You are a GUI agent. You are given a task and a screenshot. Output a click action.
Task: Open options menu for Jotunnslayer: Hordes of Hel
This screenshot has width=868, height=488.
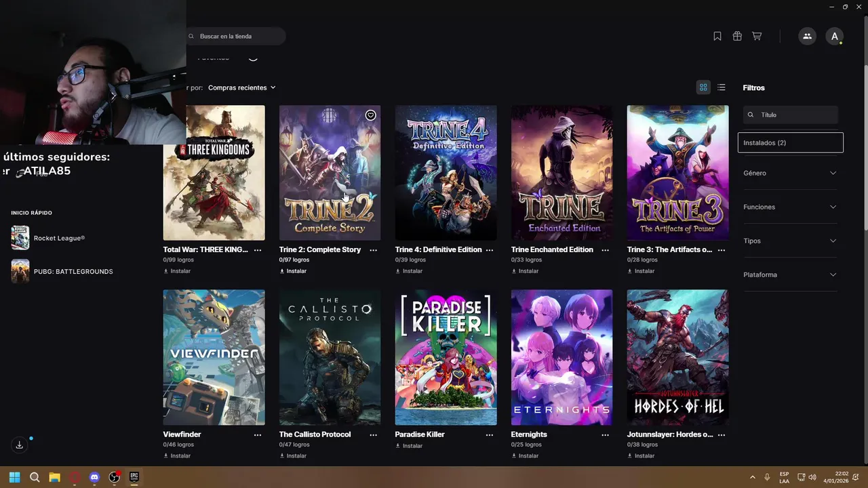[x=721, y=435]
